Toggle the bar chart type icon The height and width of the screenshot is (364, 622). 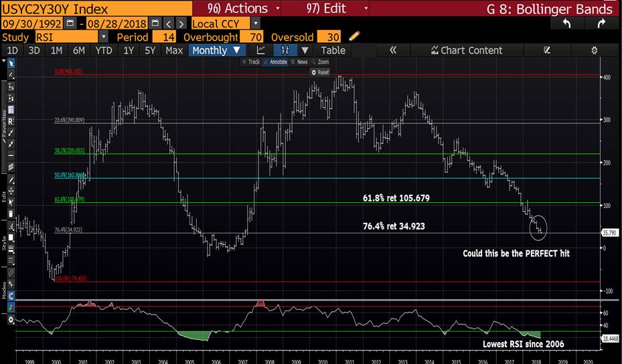click(285, 50)
